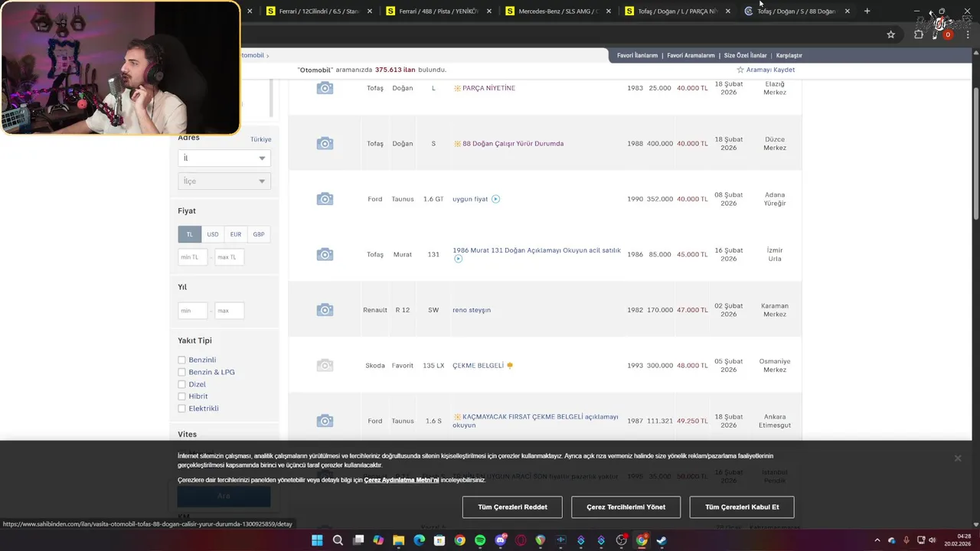Accept all cookies with Tüm Çerezleri Kabul Et
The width and height of the screenshot is (980, 551).
742,507
